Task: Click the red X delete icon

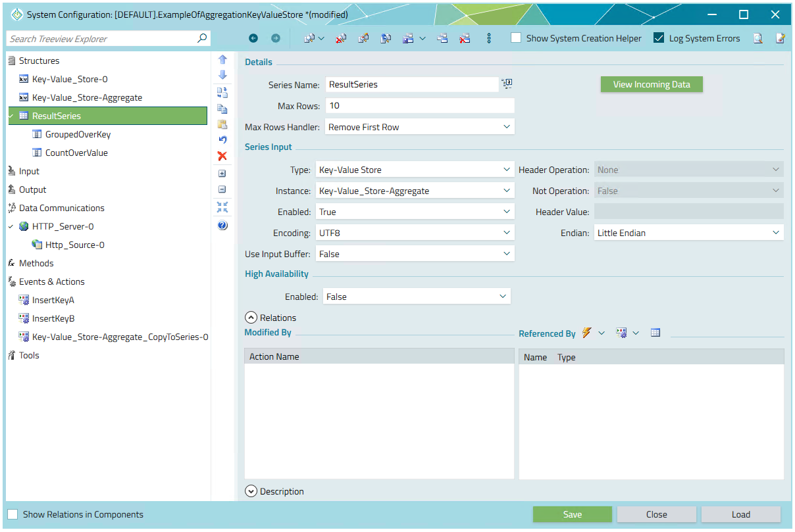Action: click(x=222, y=156)
